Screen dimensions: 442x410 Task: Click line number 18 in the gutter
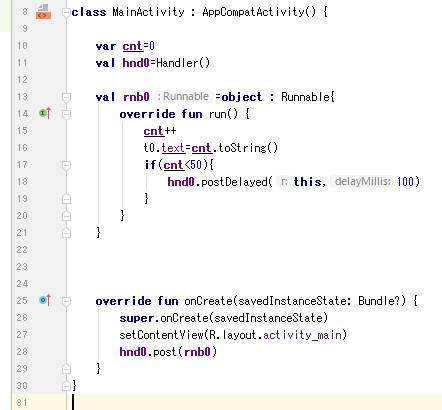[x=22, y=182]
